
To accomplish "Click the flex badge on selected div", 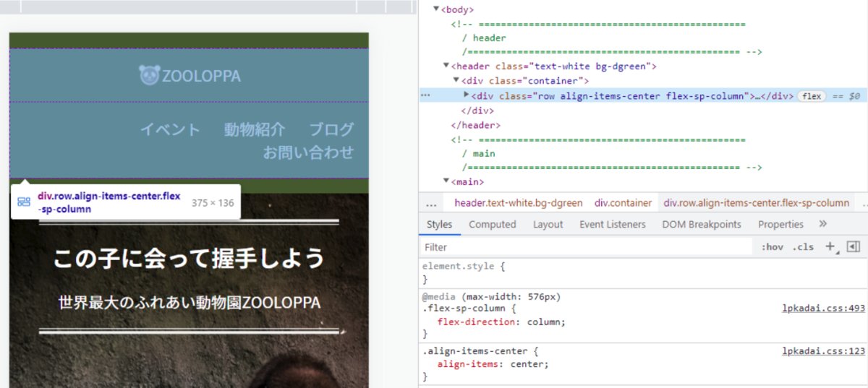I will [x=812, y=95].
